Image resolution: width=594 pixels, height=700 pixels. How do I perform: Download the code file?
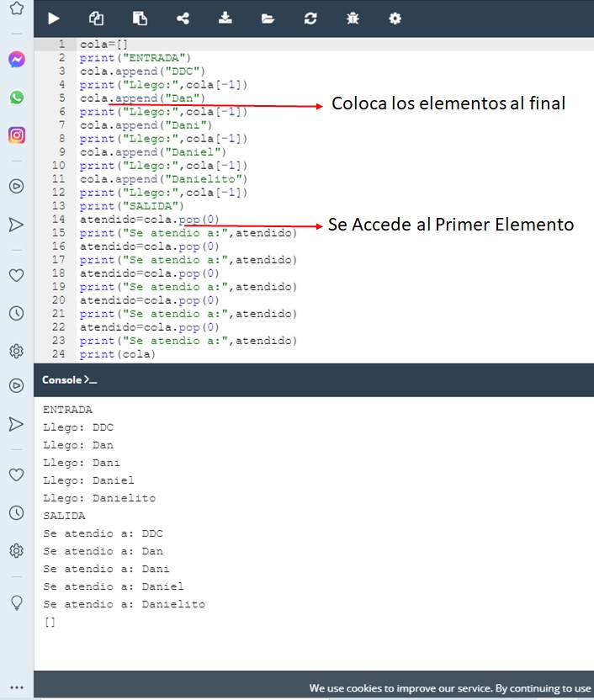tap(225, 19)
